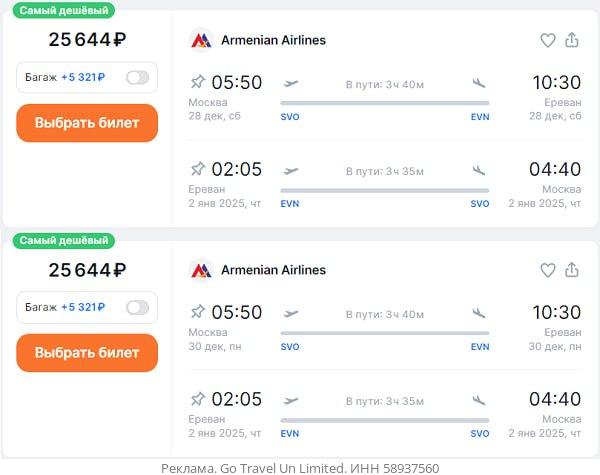Pin the 05:50 flight on 30 дек
This screenshot has width=600, height=475.
(x=197, y=312)
